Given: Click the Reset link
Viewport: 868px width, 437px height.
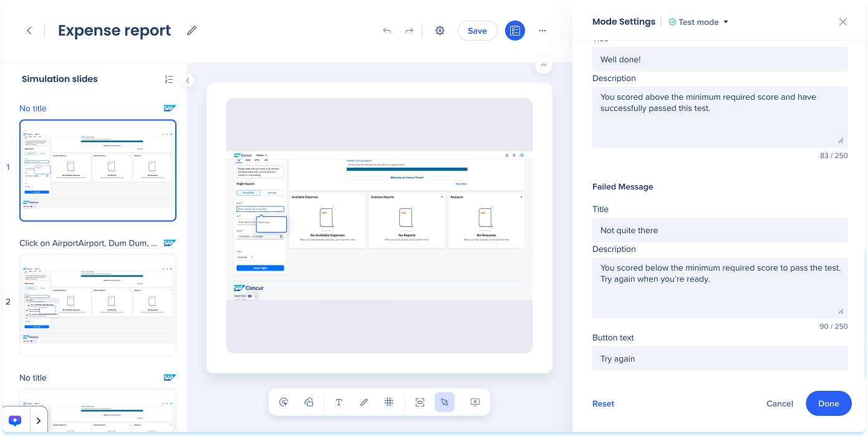Looking at the screenshot, I should [x=603, y=403].
